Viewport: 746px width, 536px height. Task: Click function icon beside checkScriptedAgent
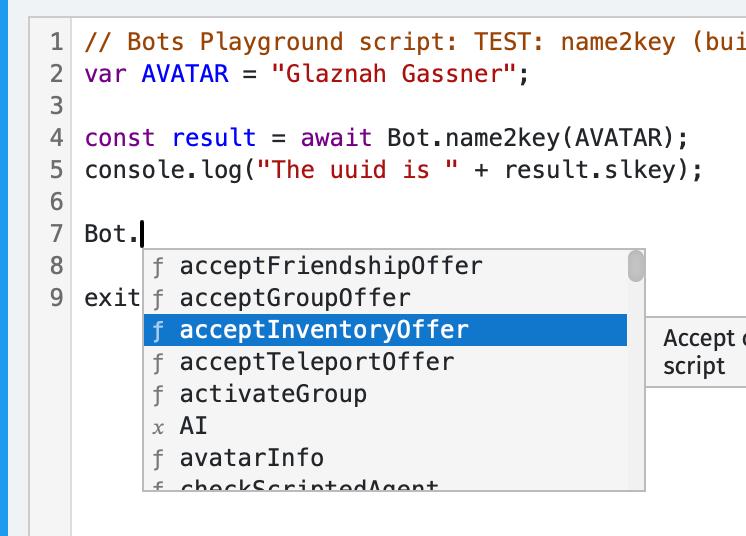(x=159, y=486)
